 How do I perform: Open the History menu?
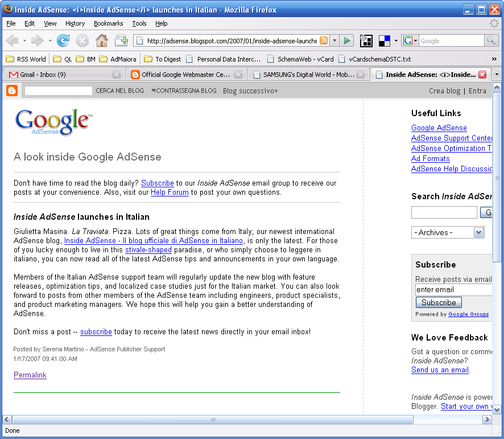coord(75,23)
